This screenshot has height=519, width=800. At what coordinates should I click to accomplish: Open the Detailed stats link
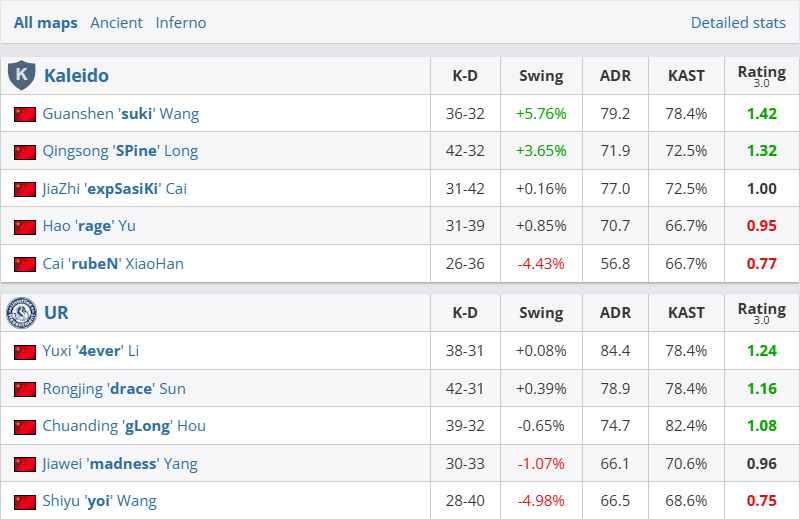coord(738,22)
